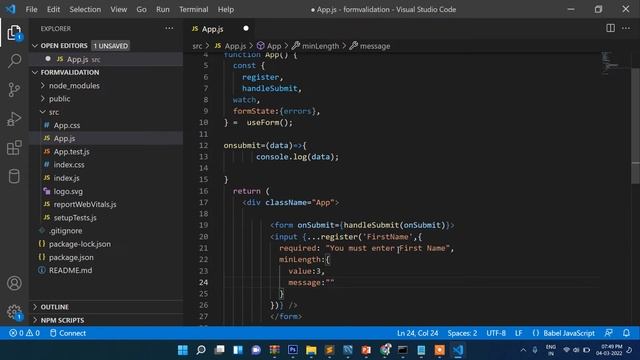Open the Selection menu
The width and height of the screenshot is (640, 360).
click(x=85, y=9)
